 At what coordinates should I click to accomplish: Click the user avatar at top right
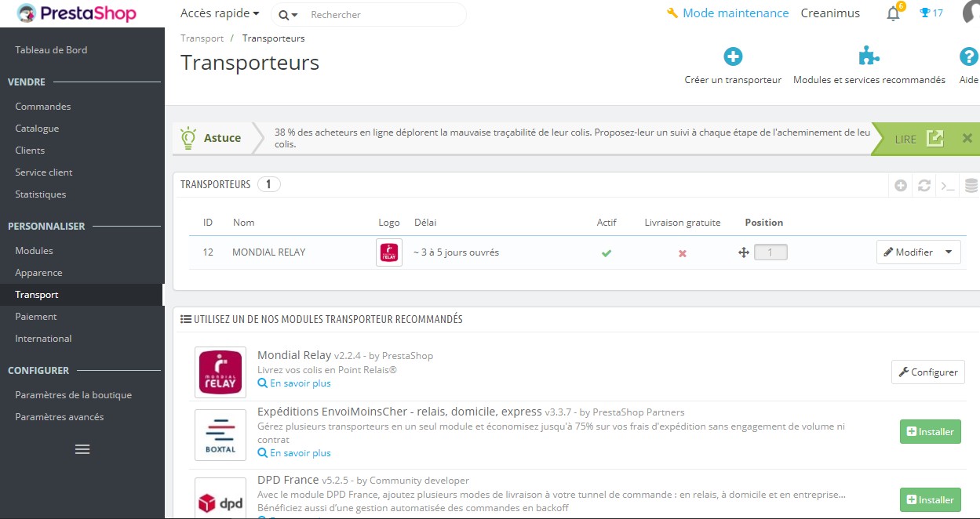click(972, 13)
